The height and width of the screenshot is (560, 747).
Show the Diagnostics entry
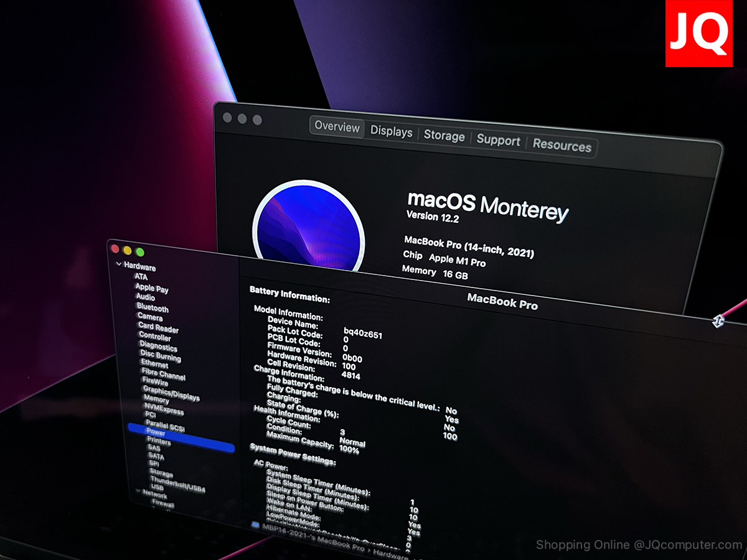[x=158, y=347]
